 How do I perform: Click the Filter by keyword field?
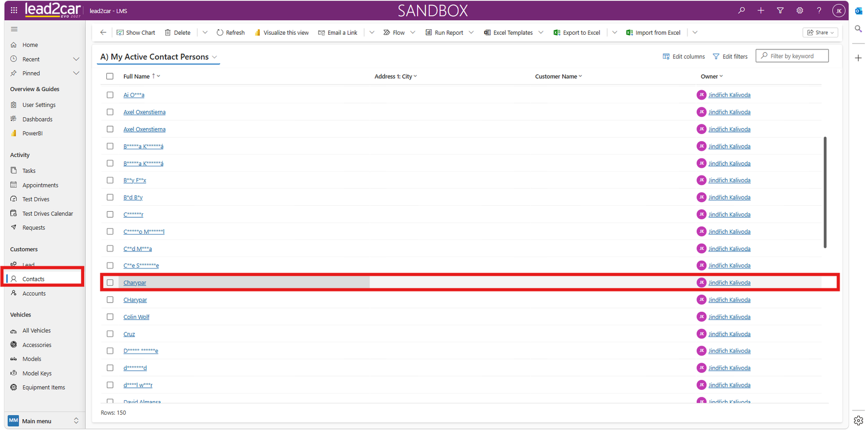coord(792,56)
